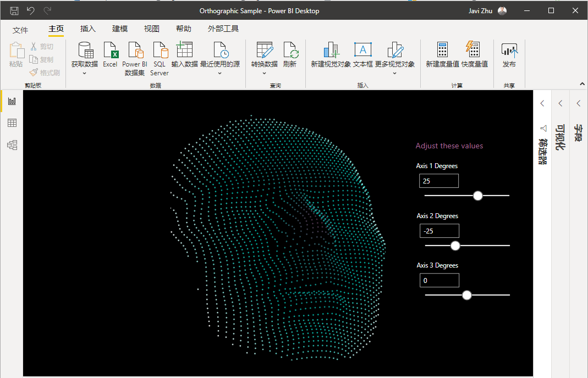Screen dimensions: 588x378
Task: Open Power BI 数据集 icon
Action: [135, 50]
